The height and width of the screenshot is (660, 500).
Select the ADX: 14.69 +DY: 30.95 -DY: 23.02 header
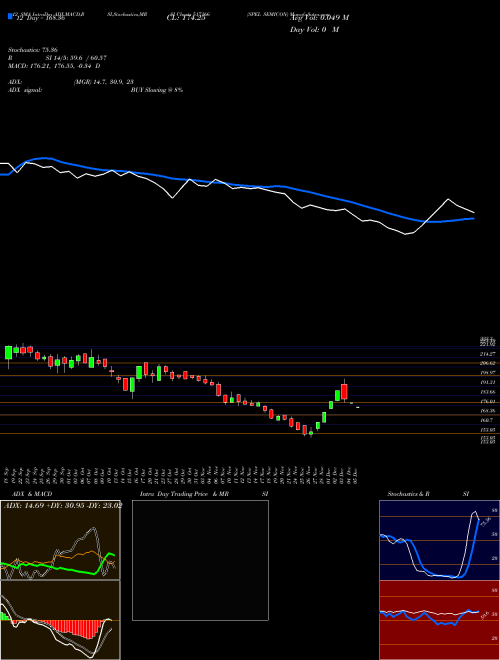pyautogui.click(x=62, y=506)
